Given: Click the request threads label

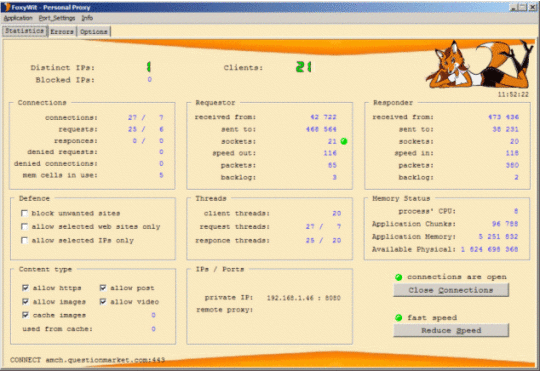Looking at the screenshot, I should coord(235,227).
